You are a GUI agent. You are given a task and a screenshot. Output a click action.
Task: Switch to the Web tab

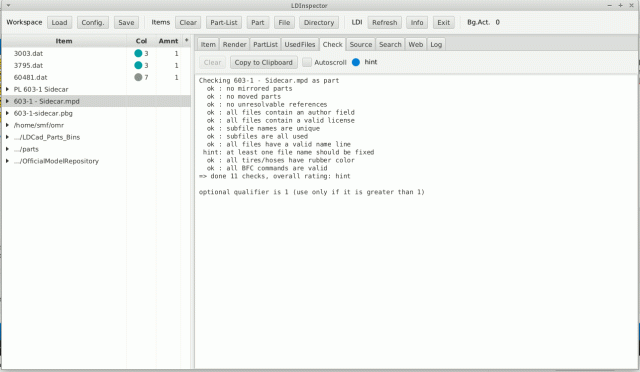[x=416, y=45]
